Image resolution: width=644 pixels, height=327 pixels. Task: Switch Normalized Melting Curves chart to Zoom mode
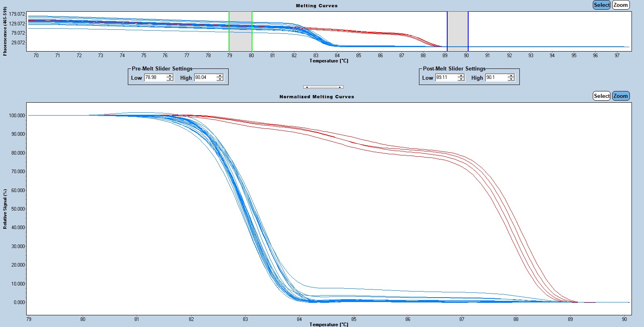[621, 96]
